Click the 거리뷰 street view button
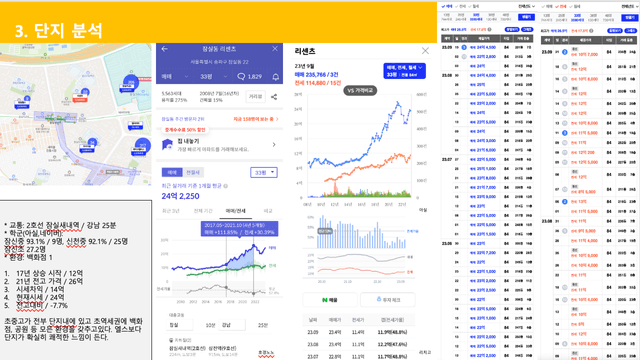 click(x=256, y=97)
